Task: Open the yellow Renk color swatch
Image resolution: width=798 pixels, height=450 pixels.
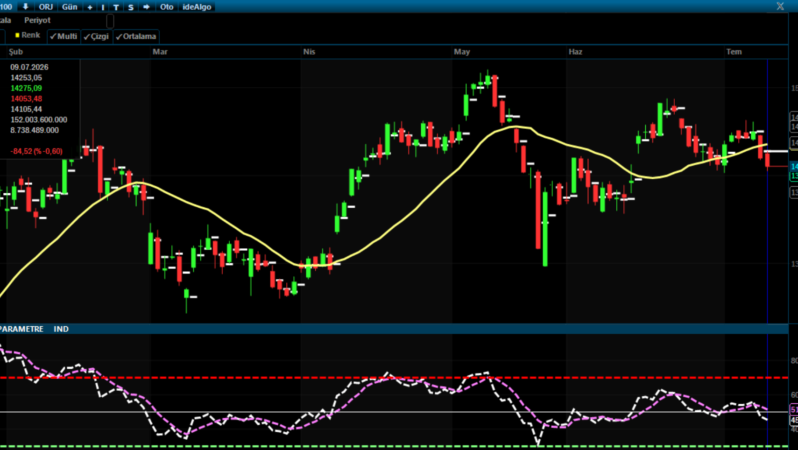Action: pyautogui.click(x=17, y=36)
